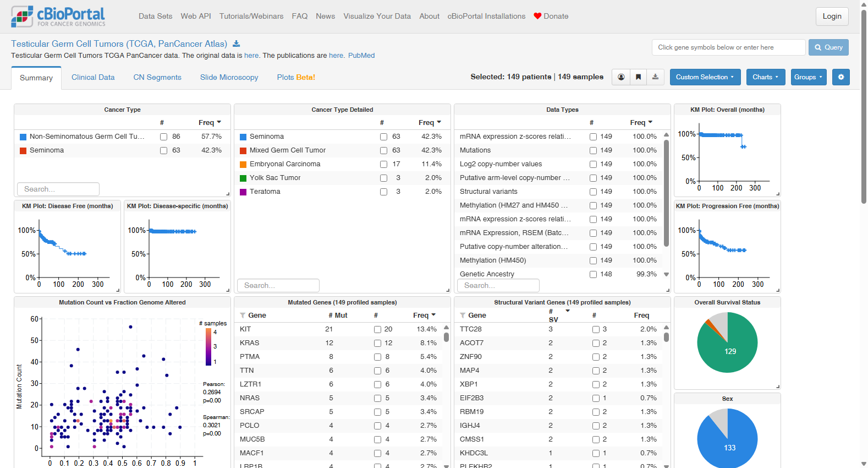Open the settings gear button
The height and width of the screenshot is (468, 868).
(x=840, y=77)
